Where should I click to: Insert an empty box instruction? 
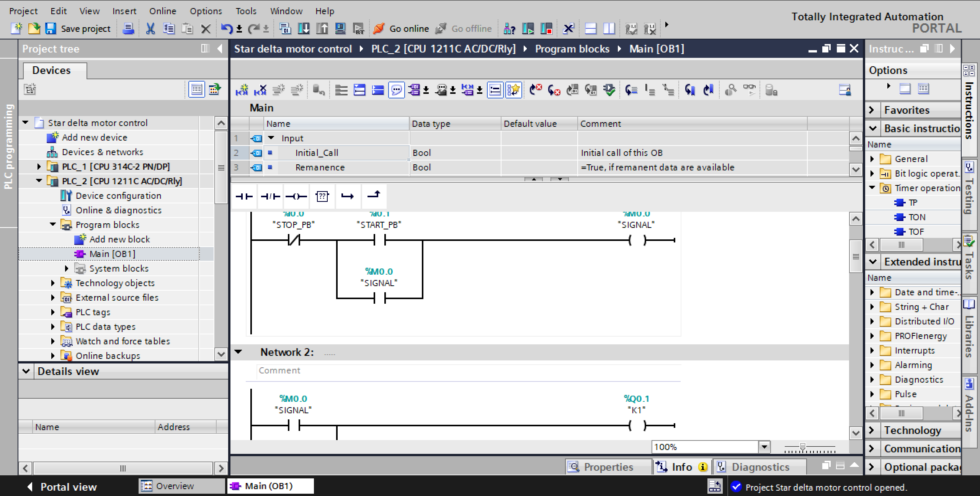322,196
